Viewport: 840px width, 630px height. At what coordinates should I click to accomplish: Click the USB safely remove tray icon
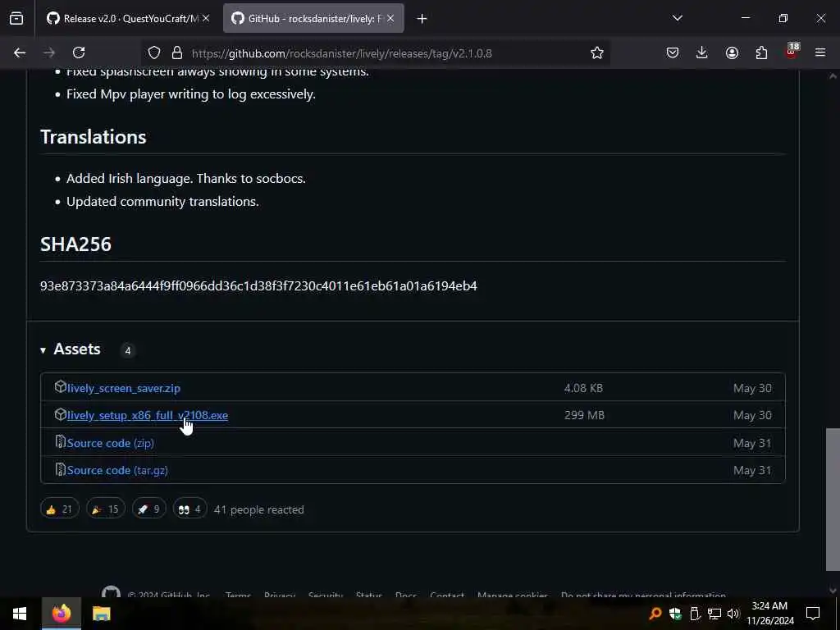[x=695, y=614]
